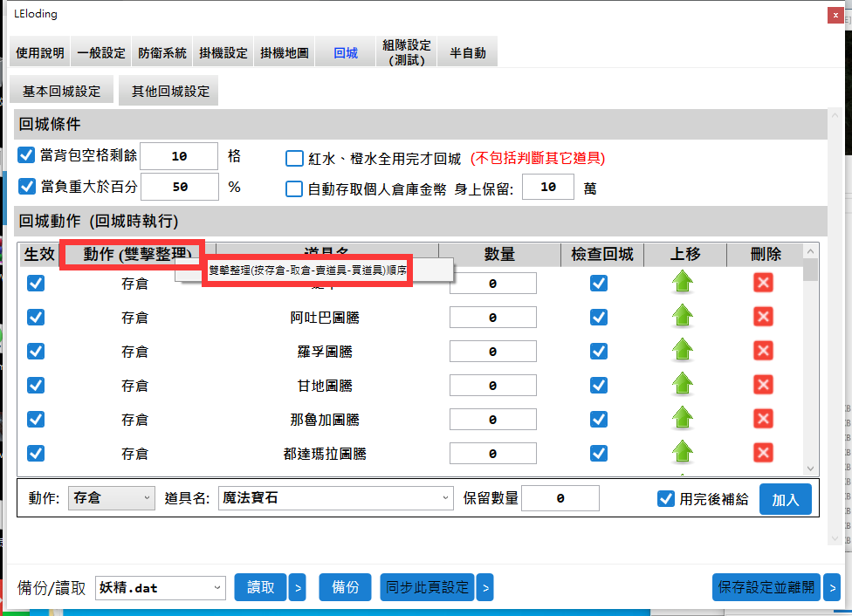Viewport: 852px width, 616px height.
Task: Select the 回城 tab
Action: click(x=346, y=52)
